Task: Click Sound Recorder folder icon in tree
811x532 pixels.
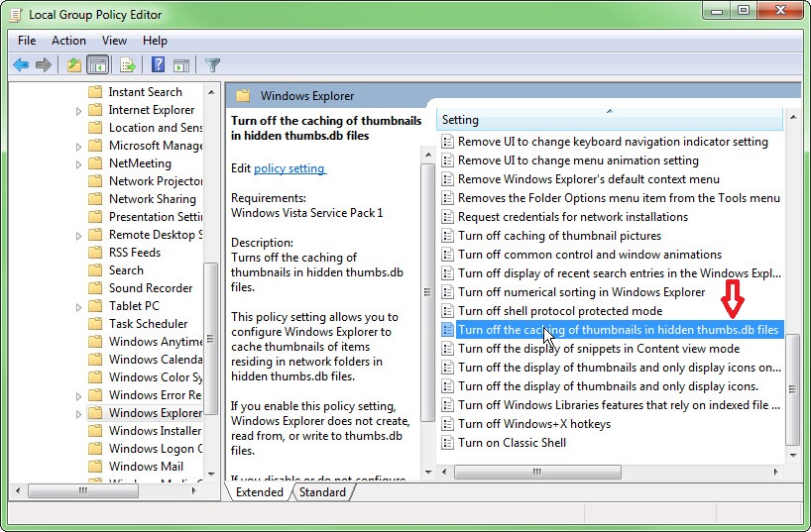Action: click(95, 288)
